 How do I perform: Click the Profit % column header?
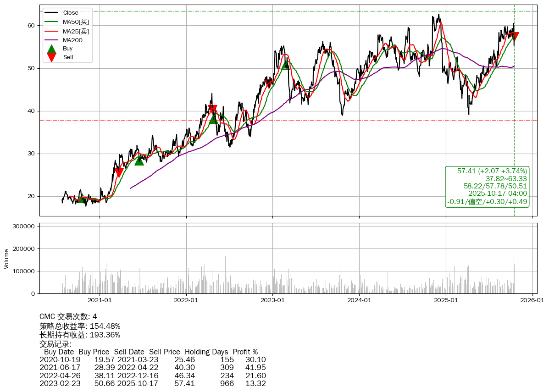point(245,352)
